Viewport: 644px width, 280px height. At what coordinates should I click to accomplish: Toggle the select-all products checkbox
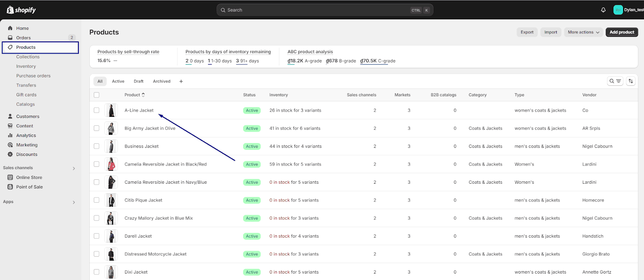tap(97, 95)
